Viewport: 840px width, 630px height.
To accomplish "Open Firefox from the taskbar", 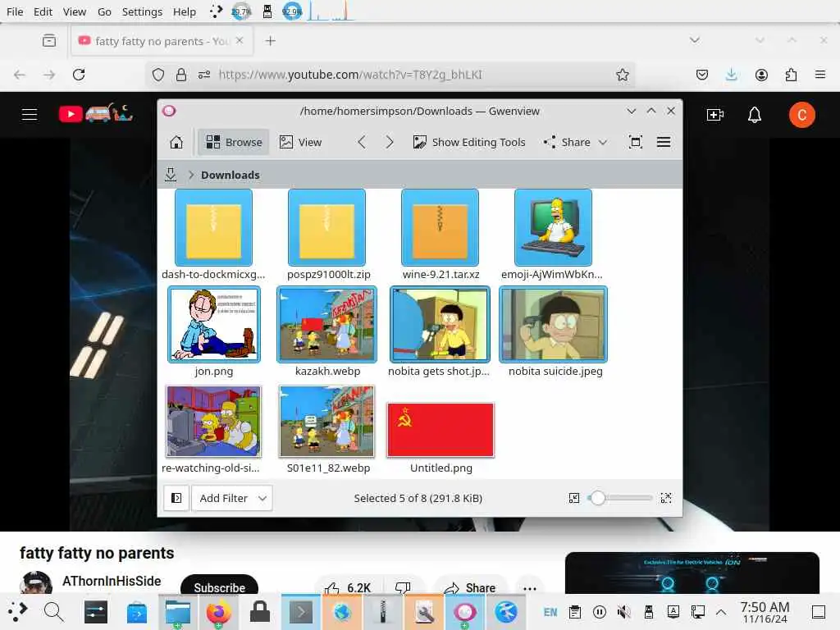I will click(218, 612).
